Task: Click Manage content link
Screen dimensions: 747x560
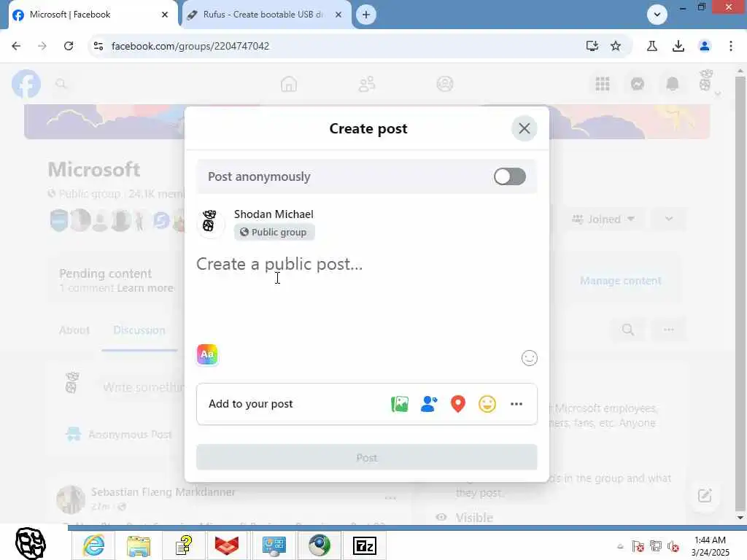Action: coord(620,281)
